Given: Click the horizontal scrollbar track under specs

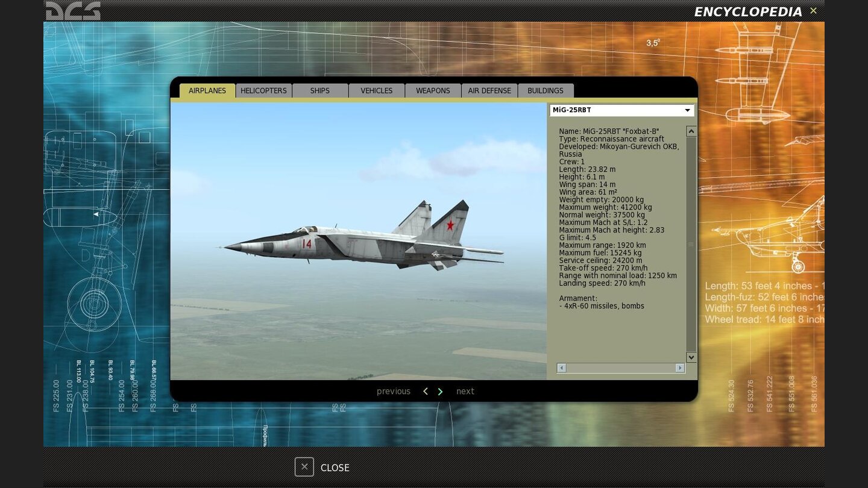Looking at the screenshot, I should click(x=621, y=368).
